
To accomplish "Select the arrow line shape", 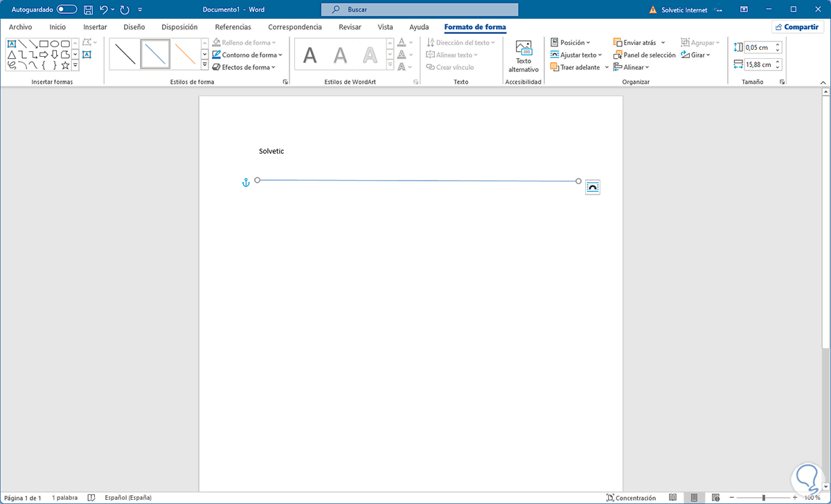I will tap(33, 43).
